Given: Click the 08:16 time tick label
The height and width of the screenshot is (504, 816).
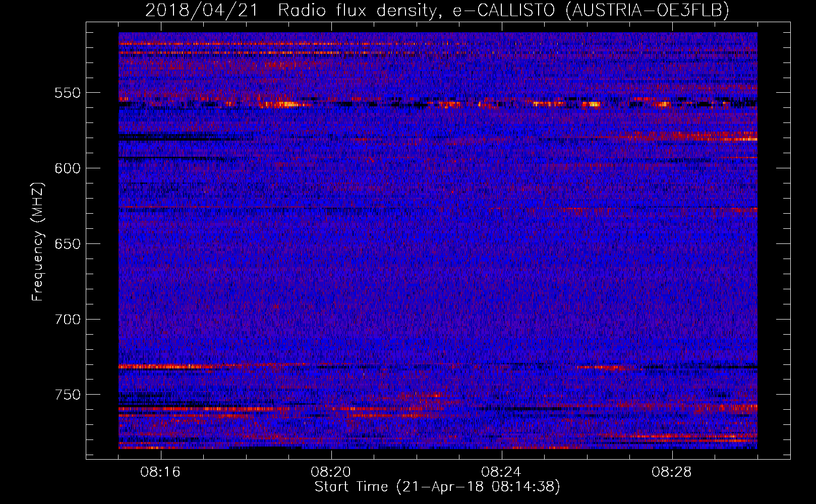Looking at the screenshot, I should coord(160,472).
